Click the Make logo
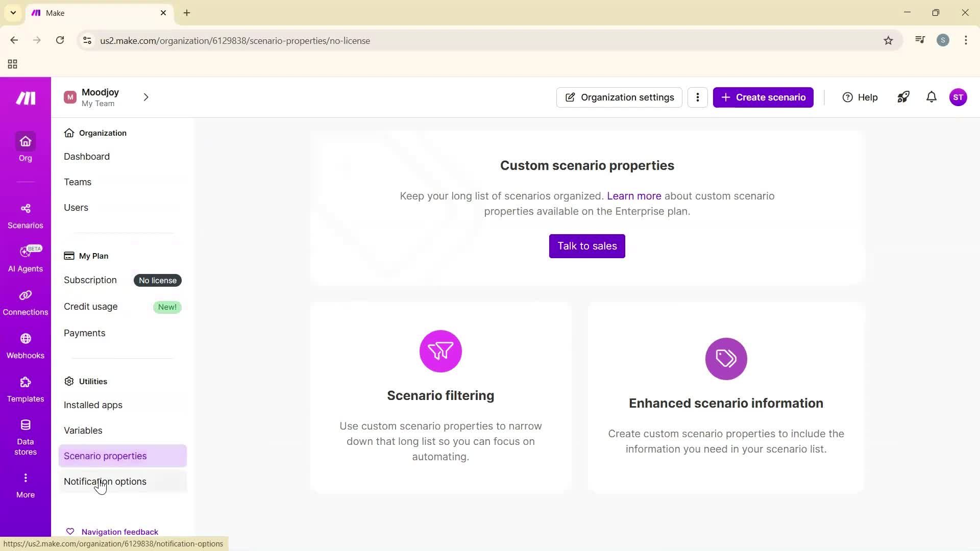The height and width of the screenshot is (551, 980). pyautogui.click(x=25, y=97)
